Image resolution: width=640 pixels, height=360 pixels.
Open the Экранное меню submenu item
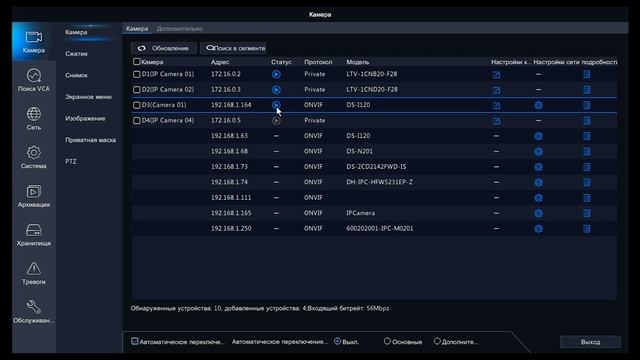89,97
